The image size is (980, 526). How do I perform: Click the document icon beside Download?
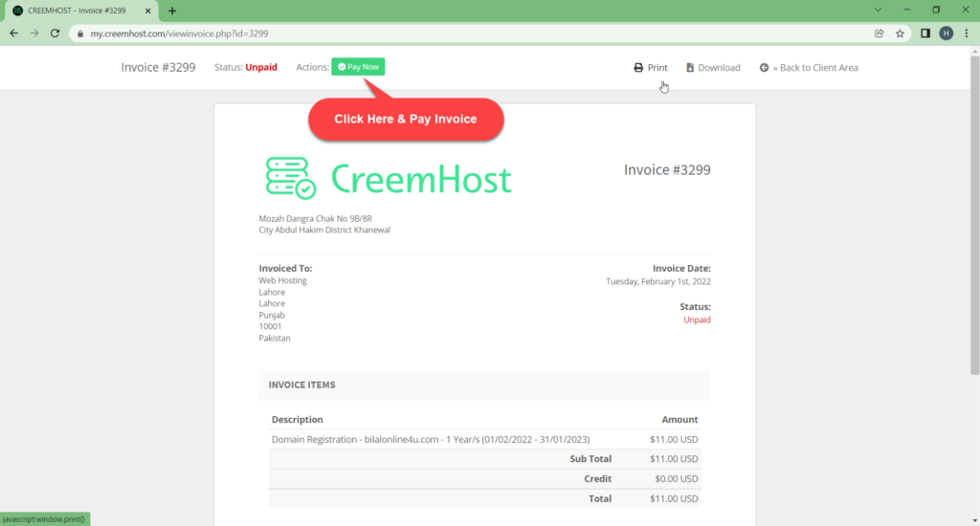click(x=690, y=68)
